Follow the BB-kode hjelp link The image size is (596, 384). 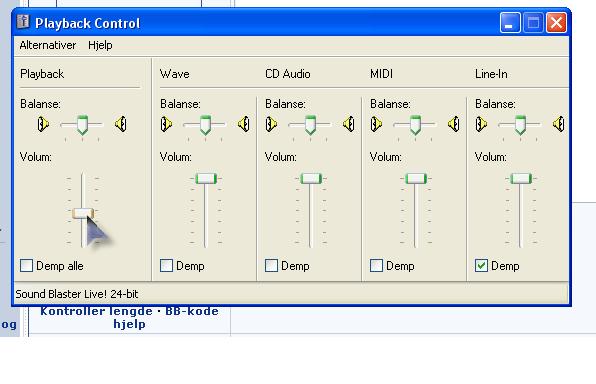pyautogui.click(x=167, y=317)
